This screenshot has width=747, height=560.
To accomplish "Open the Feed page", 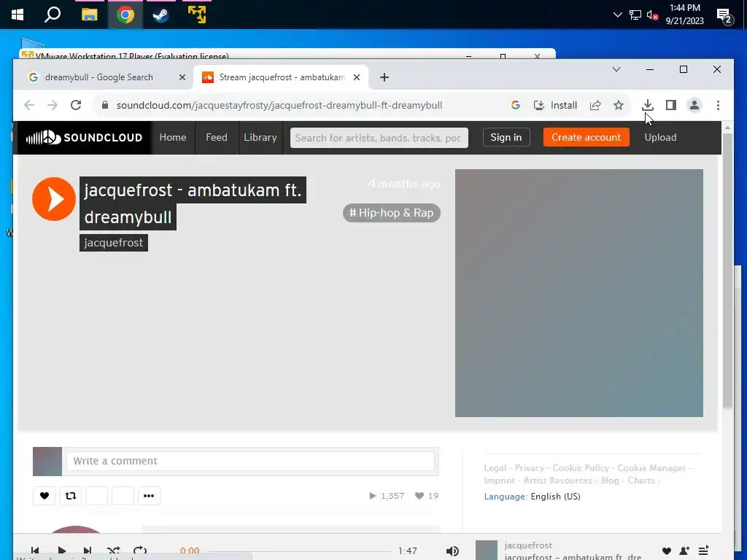I will [x=216, y=138].
